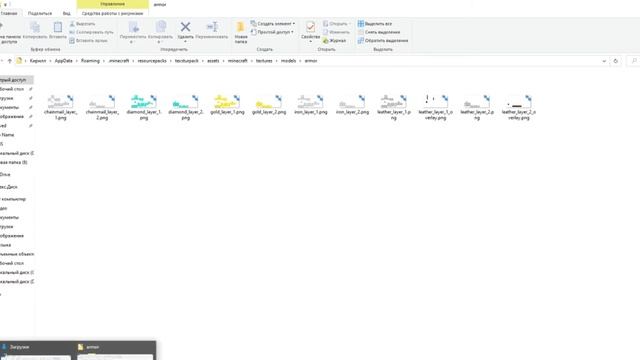Select the armor taskbar window preview

pos(116,351)
